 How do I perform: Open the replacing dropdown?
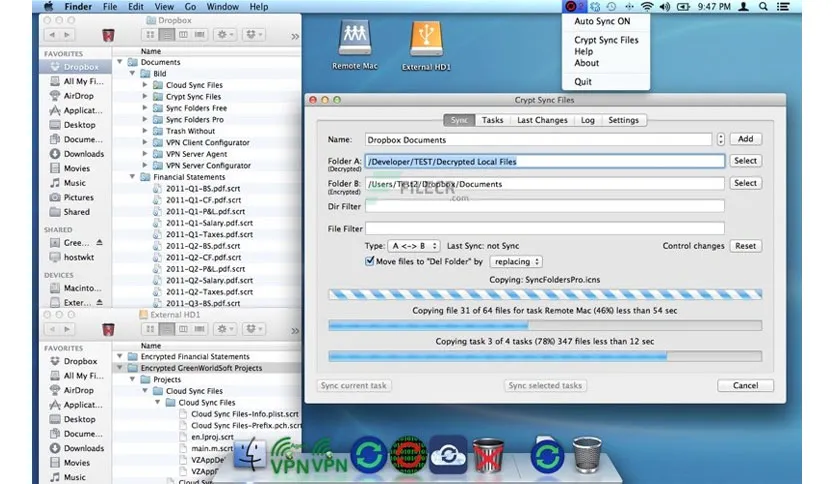[x=516, y=262]
